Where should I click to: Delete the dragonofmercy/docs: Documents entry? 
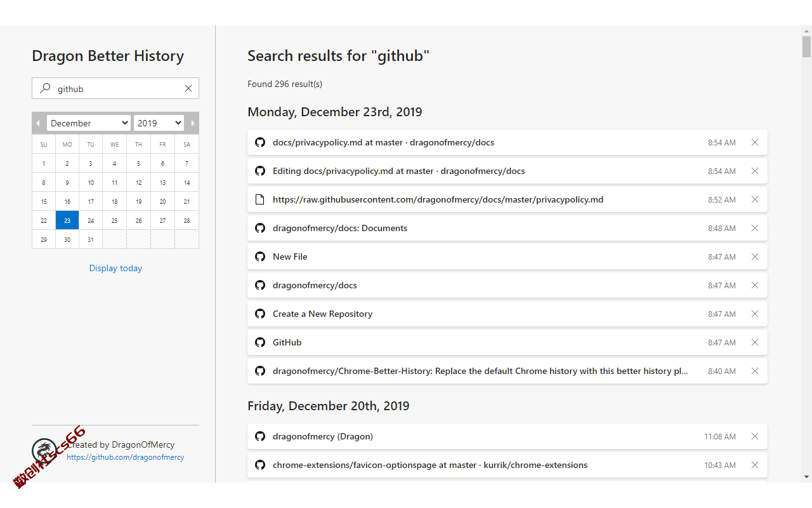[x=755, y=228]
